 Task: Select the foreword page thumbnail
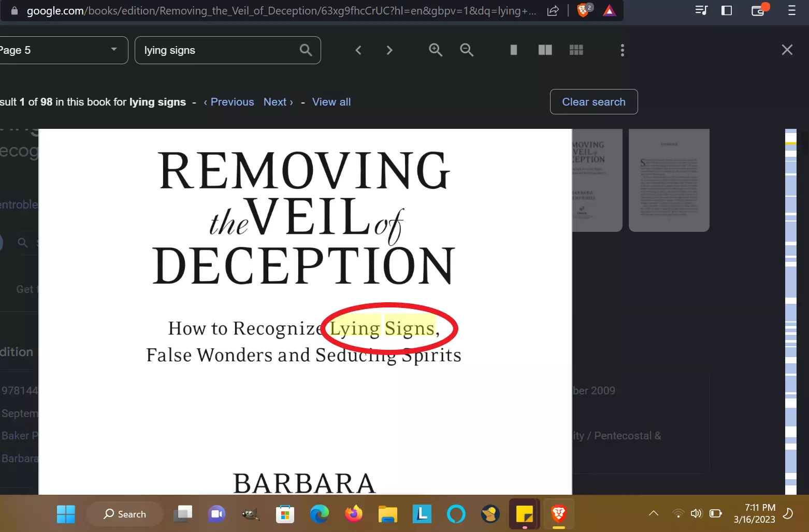pyautogui.click(x=669, y=180)
